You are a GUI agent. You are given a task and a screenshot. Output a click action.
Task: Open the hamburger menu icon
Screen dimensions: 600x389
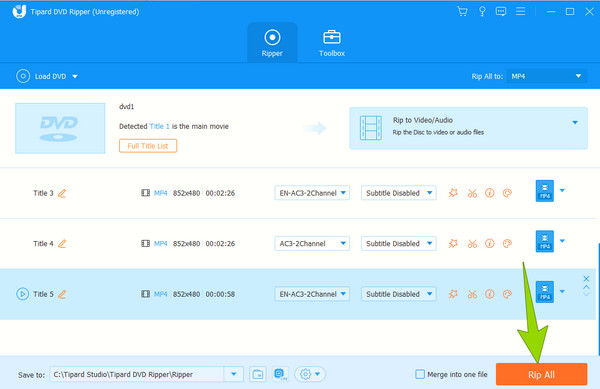(520, 11)
